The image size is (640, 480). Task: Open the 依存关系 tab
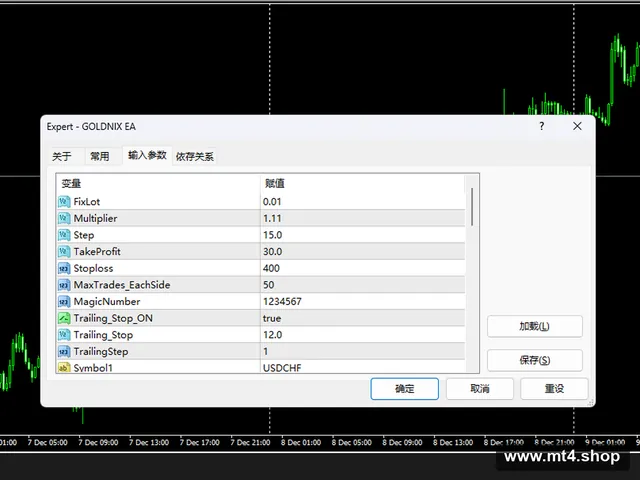(x=195, y=156)
